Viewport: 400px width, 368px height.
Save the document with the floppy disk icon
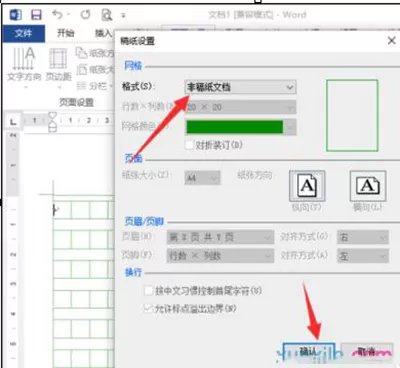tap(36, 15)
